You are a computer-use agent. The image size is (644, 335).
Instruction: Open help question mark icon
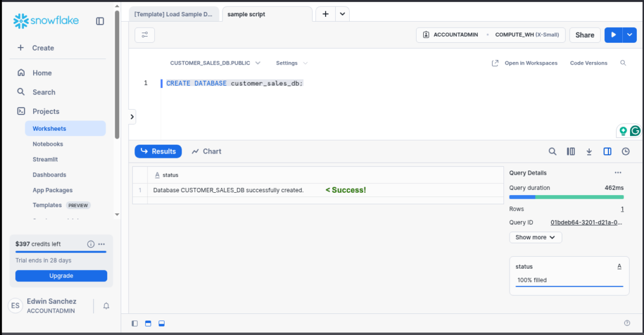click(x=627, y=323)
